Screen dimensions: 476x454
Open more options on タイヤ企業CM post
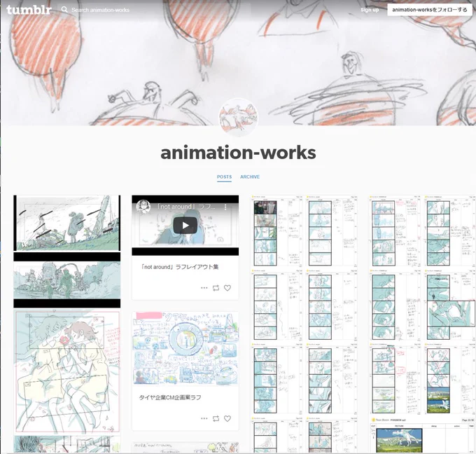pos(204,418)
